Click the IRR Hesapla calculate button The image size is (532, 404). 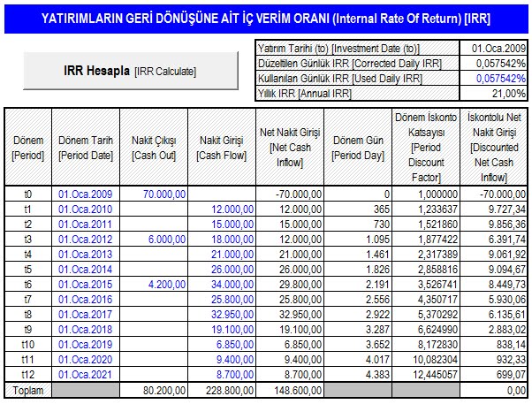pos(130,71)
